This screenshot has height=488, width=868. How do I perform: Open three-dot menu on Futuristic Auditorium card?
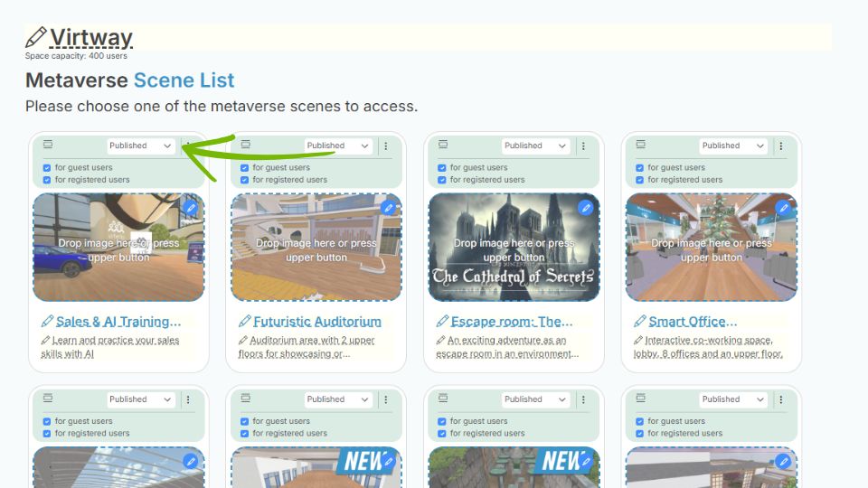pyautogui.click(x=386, y=145)
